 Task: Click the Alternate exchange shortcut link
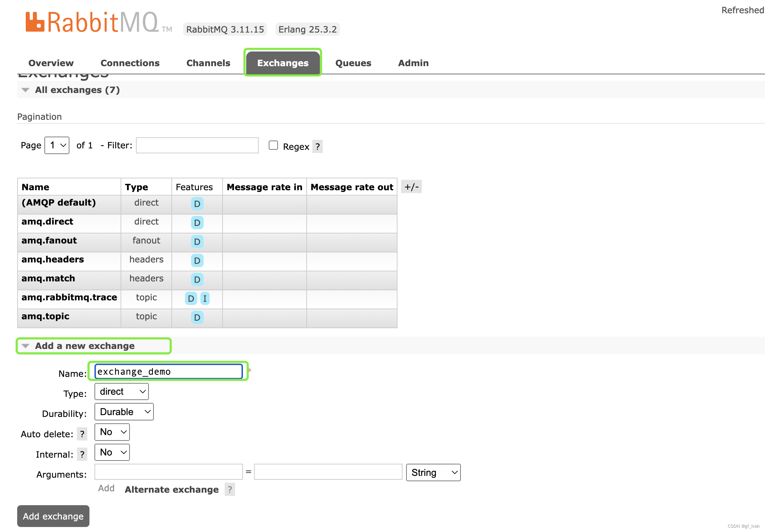coord(171,489)
